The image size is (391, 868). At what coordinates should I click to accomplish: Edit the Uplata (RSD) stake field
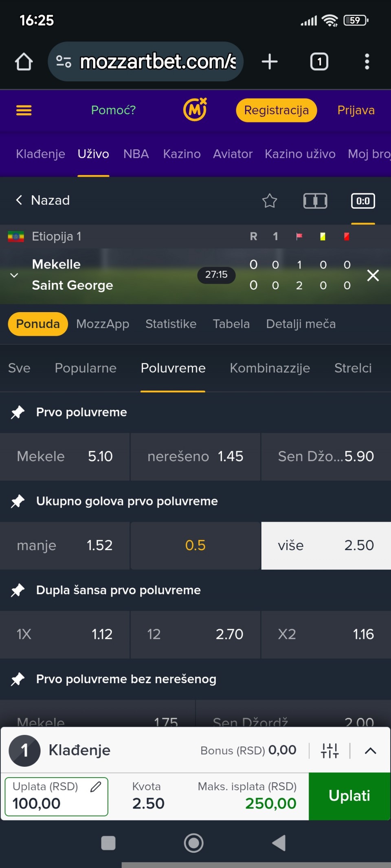pos(56,796)
